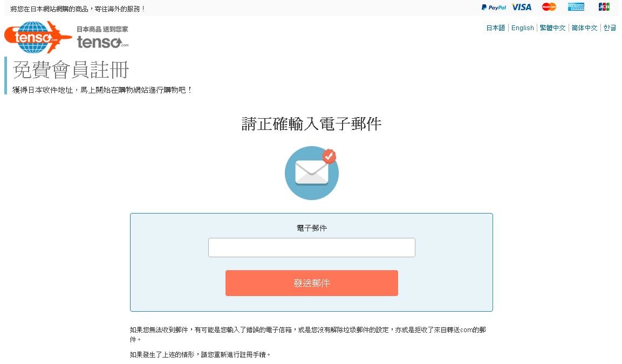
Task: Change language to 한글
Action: point(610,28)
